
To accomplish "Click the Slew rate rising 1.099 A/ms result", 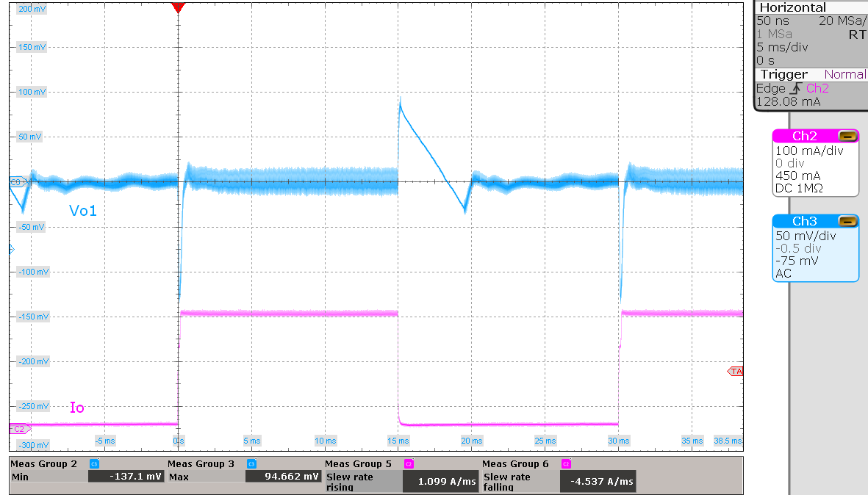I will (x=440, y=481).
